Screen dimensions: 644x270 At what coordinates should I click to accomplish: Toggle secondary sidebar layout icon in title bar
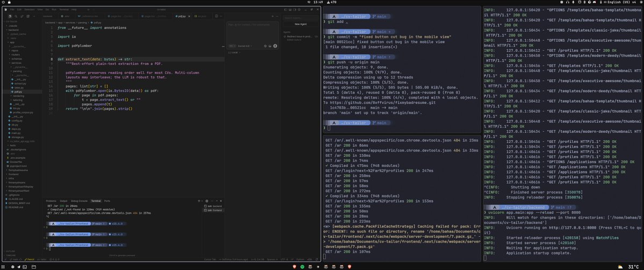[x=294, y=10]
